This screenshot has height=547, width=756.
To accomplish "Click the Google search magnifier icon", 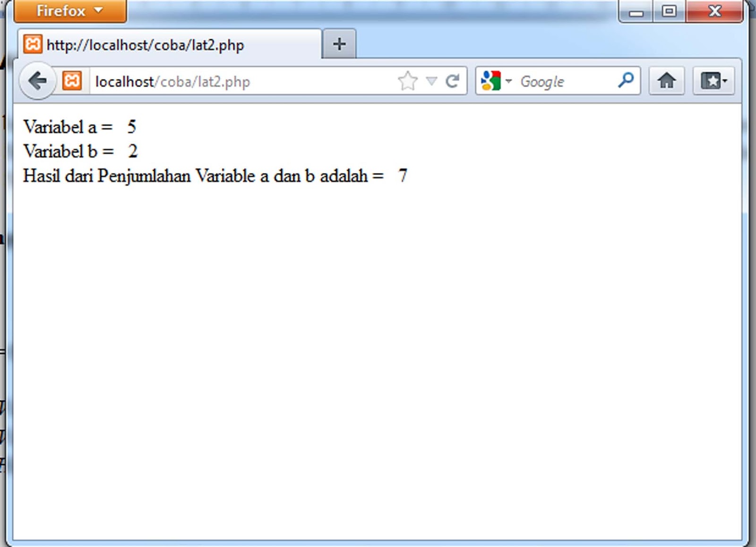I will pos(625,81).
